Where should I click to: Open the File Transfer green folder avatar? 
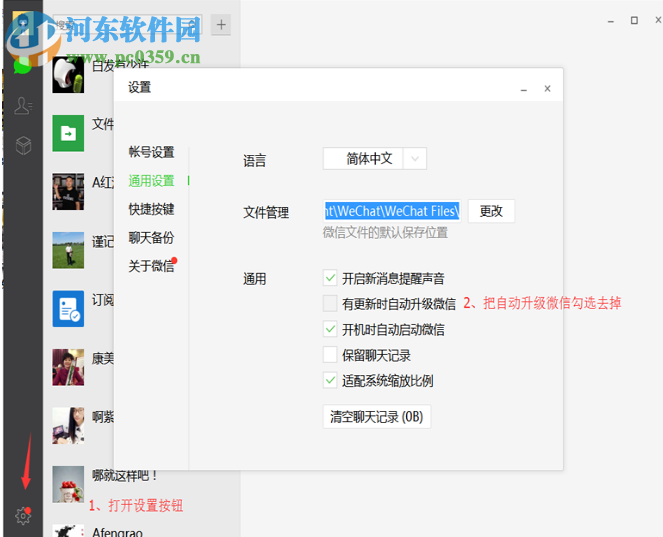(x=68, y=133)
